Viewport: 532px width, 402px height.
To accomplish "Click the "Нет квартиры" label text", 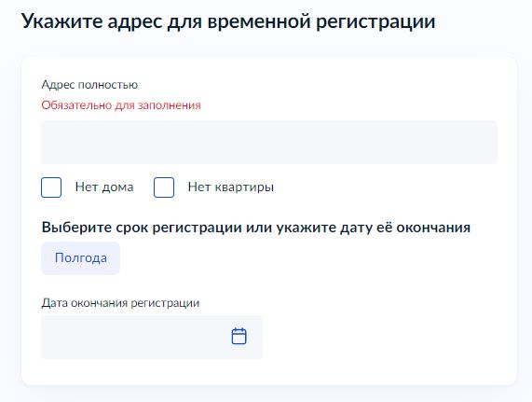I will pos(231,187).
